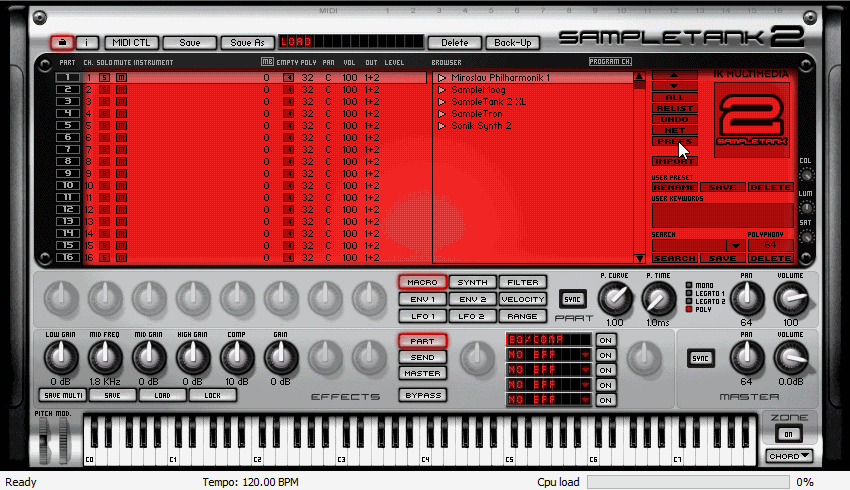The width and height of the screenshot is (850, 490).
Task: Mute part 14 with its M icon
Action: coord(121,234)
